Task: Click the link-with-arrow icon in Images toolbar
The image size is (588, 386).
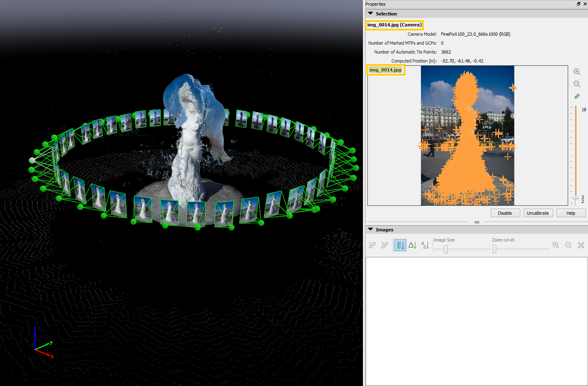Action: (385, 245)
